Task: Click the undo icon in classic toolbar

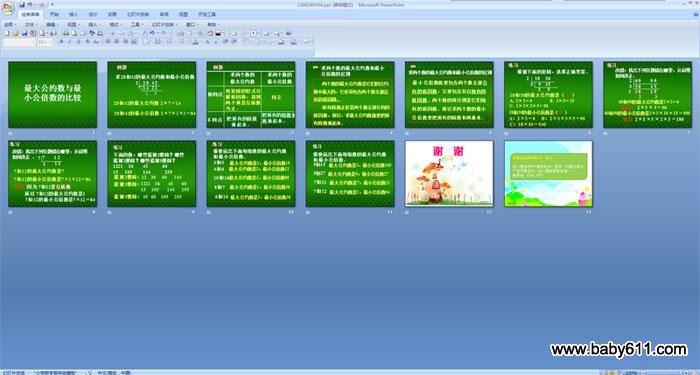Action: click(x=152, y=33)
